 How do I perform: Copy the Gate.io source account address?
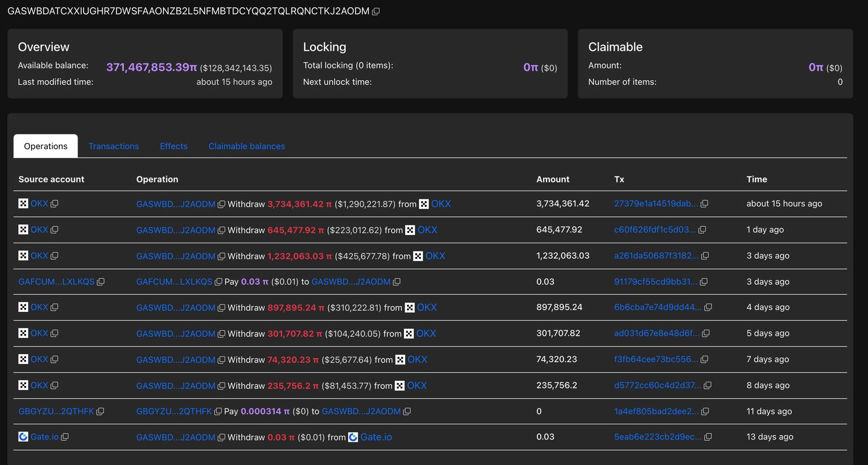pos(65,437)
